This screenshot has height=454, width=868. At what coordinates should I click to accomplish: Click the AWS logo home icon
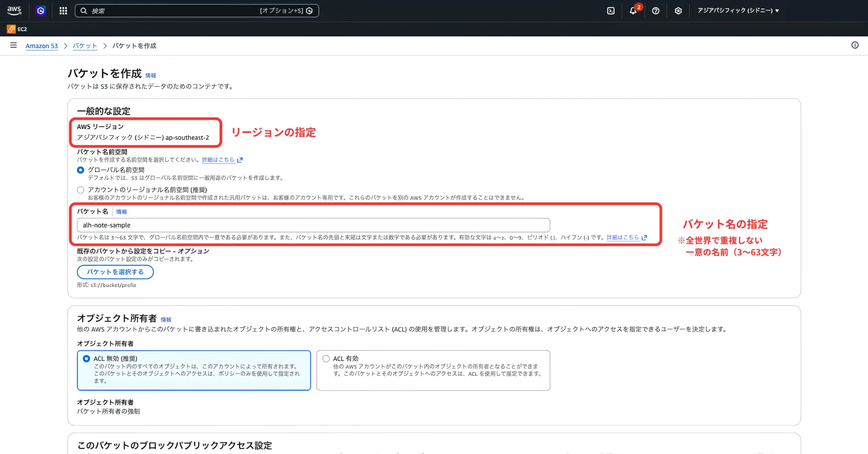pos(14,11)
